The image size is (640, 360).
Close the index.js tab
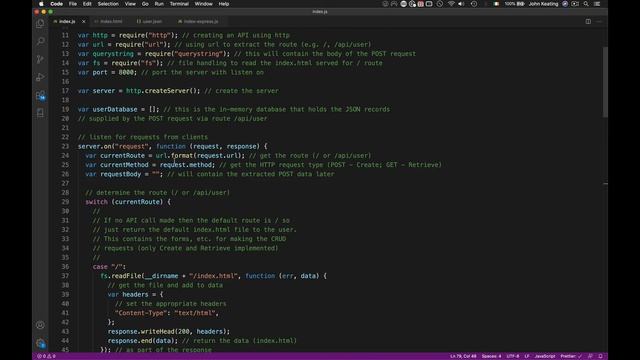[x=84, y=21]
